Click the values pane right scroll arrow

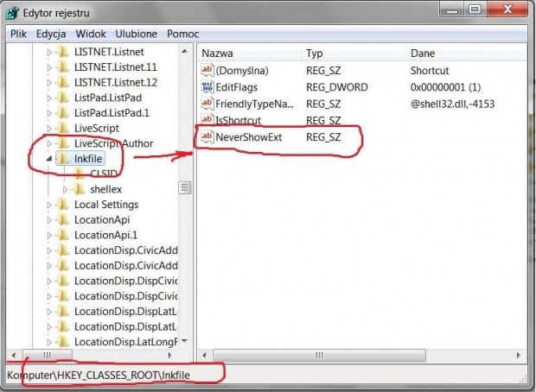click(519, 355)
